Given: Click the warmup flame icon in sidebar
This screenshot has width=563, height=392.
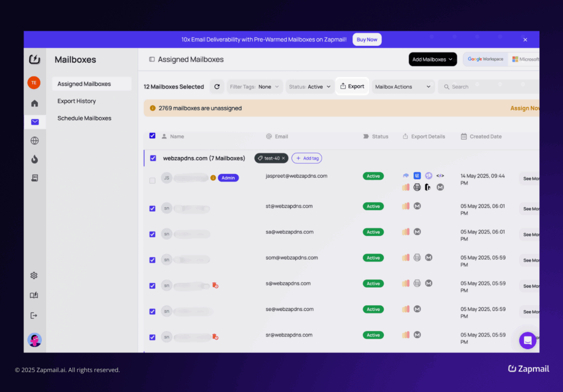Looking at the screenshot, I should point(35,159).
